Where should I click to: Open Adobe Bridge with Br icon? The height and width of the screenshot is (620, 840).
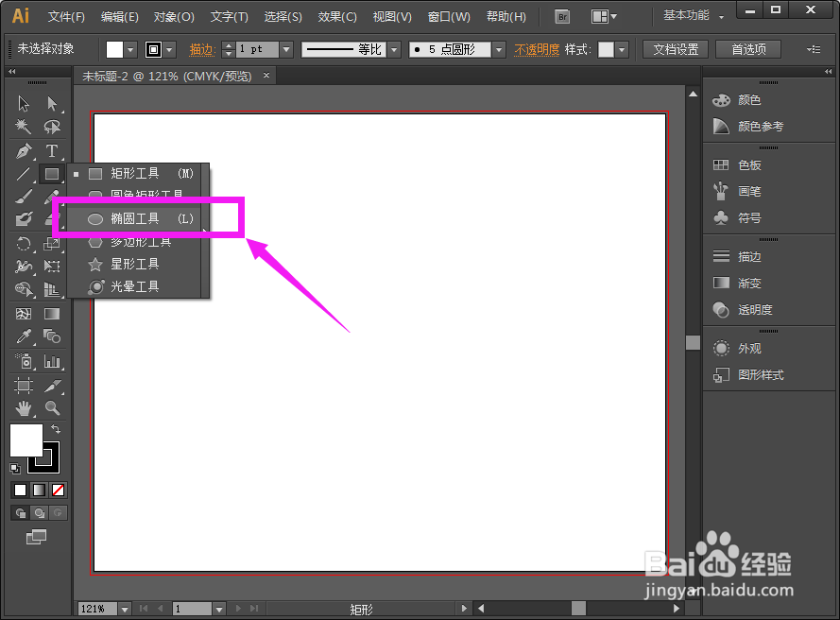click(562, 17)
